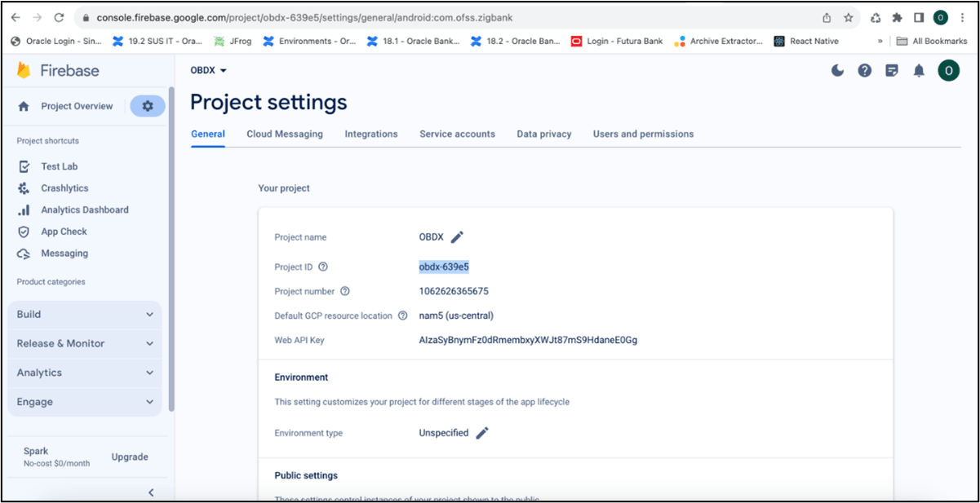This screenshot has width=980, height=503.
Task: Switch to the Integrations tab
Action: click(371, 134)
